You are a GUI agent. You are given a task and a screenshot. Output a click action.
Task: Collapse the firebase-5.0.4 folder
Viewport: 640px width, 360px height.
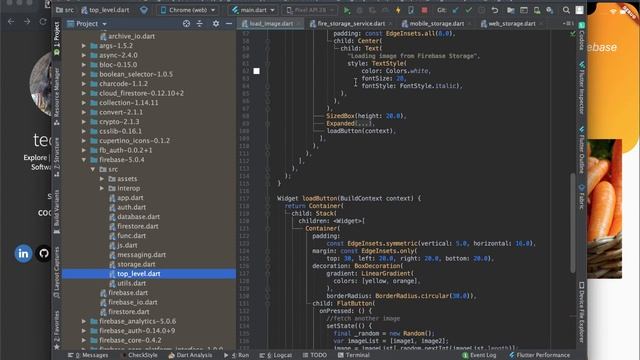(x=84, y=160)
